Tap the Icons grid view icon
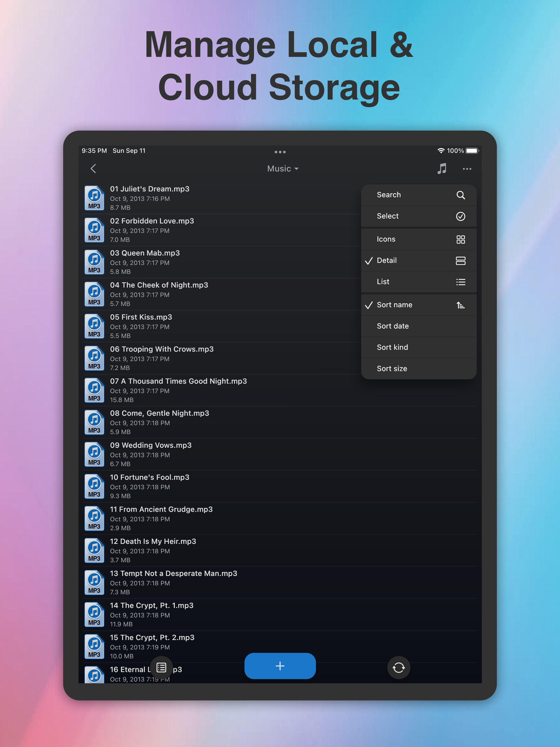The image size is (560, 747). (461, 239)
